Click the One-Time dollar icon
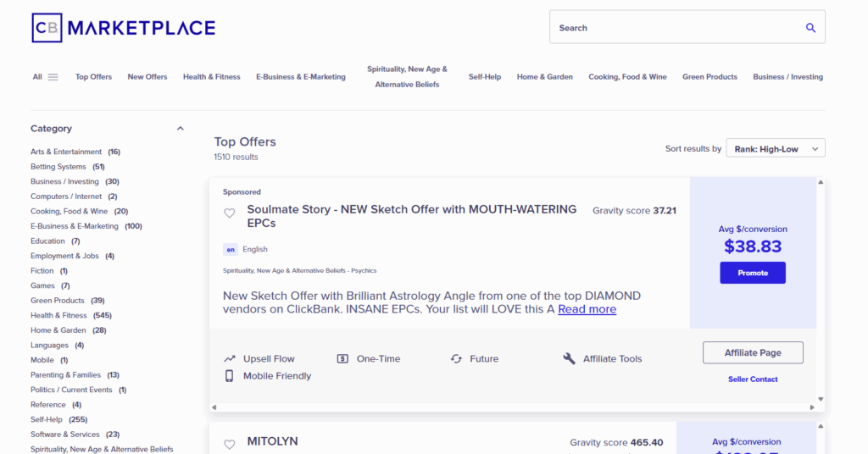This screenshot has height=454, width=868. [x=342, y=359]
